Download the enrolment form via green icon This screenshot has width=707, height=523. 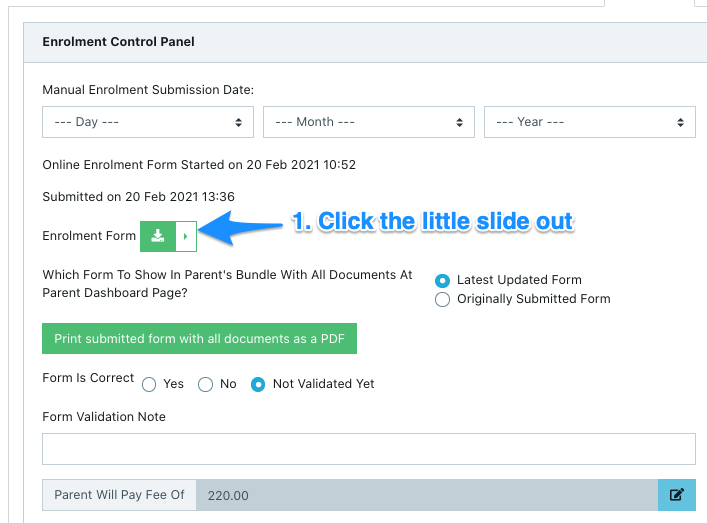tap(157, 236)
